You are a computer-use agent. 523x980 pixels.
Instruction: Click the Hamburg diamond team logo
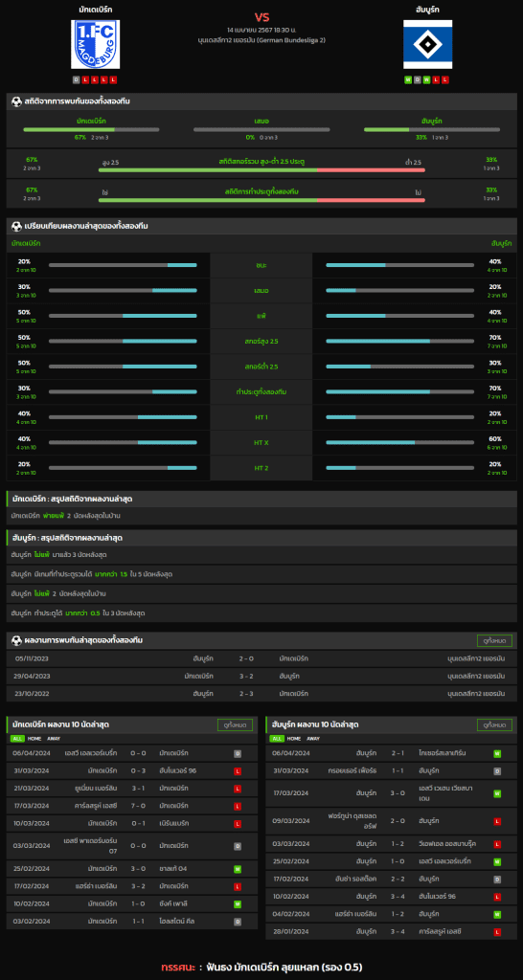427,44
